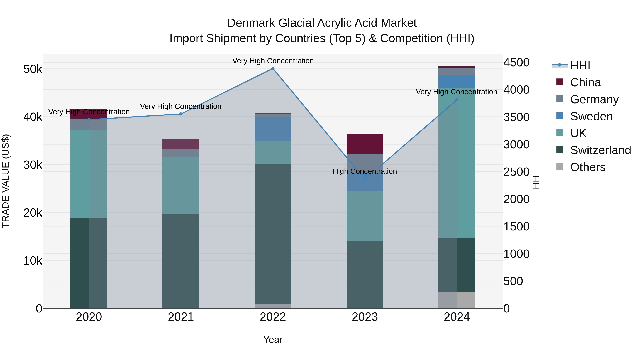The image size is (644, 362).
Task: Click China's dark red legend swatch
Action: click(x=560, y=82)
